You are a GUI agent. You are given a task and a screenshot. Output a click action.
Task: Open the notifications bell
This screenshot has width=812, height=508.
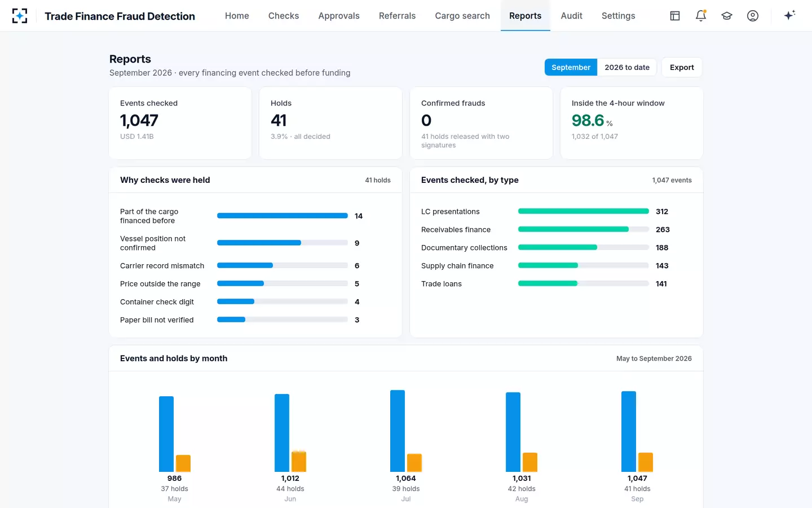pyautogui.click(x=701, y=16)
